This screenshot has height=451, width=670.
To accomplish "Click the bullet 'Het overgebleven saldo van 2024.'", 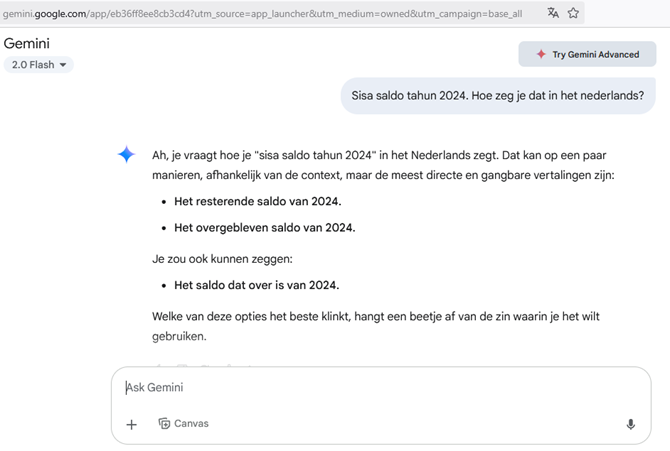I will pos(264,227).
